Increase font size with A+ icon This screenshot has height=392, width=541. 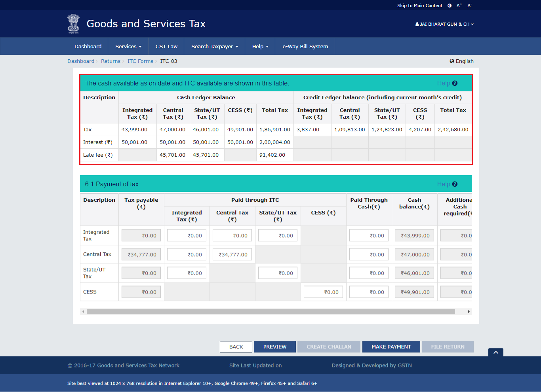(x=459, y=6)
